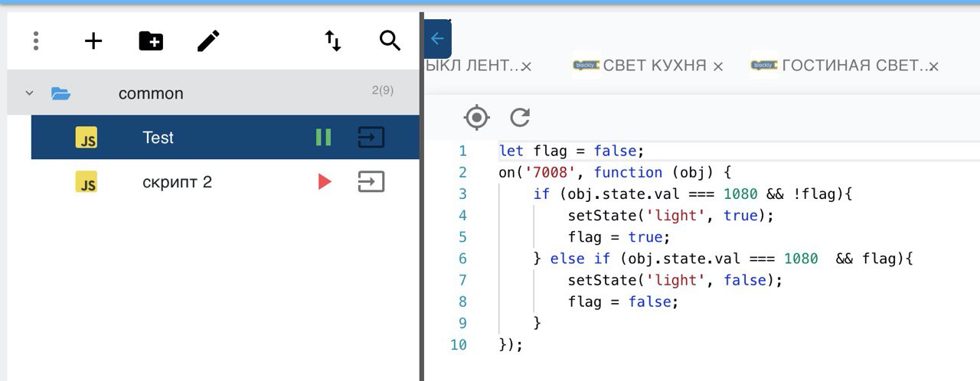Click code line 'let flag = false;'
The height and width of the screenshot is (381, 980).
click(572, 151)
